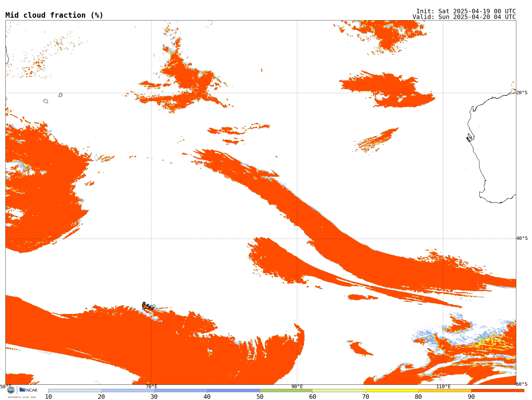Select the above-90 orange-red colorbar segment
Viewport: 532px width, 400px height.
[498, 391]
